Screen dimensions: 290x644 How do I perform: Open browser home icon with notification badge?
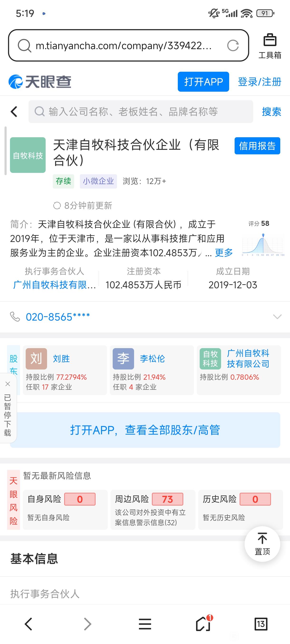coord(203,624)
